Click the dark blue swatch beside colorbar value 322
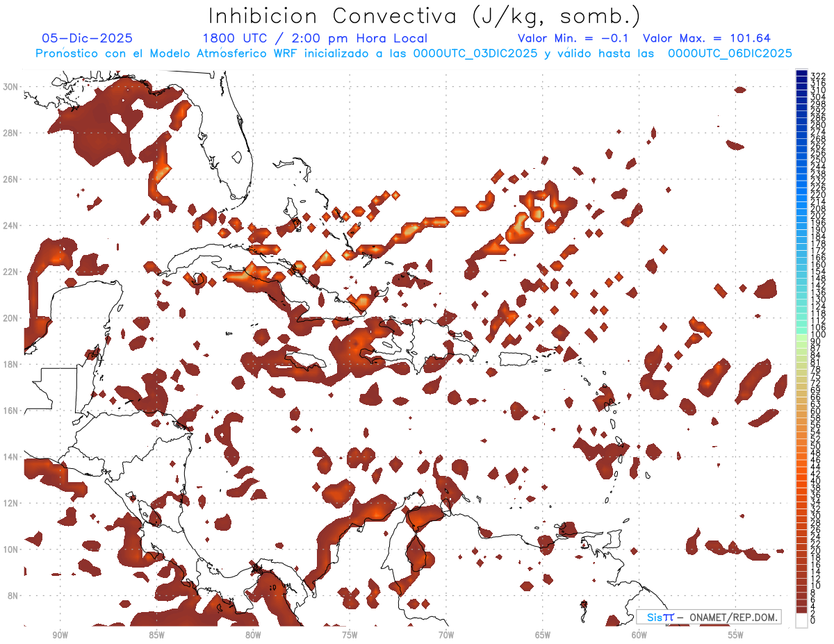This screenshot has width=834, height=644. pos(801,73)
